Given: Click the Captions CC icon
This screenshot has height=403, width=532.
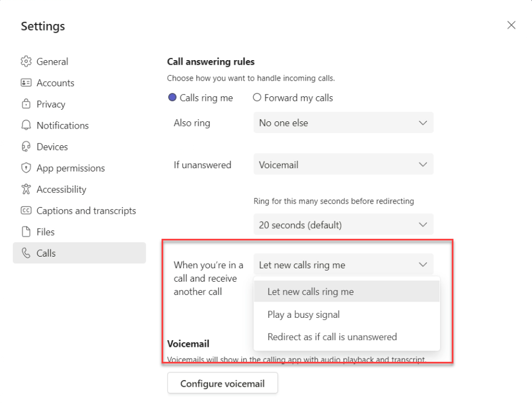Looking at the screenshot, I should point(26,210).
